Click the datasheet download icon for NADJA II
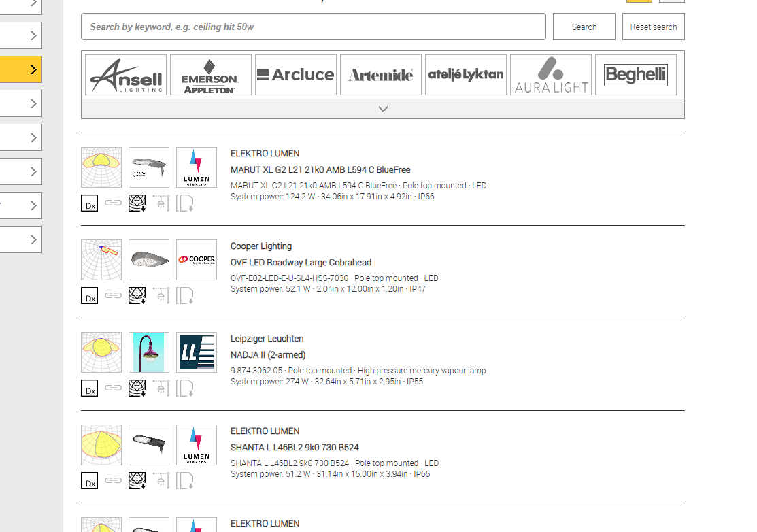This screenshot has height=532, width=757. [185, 388]
